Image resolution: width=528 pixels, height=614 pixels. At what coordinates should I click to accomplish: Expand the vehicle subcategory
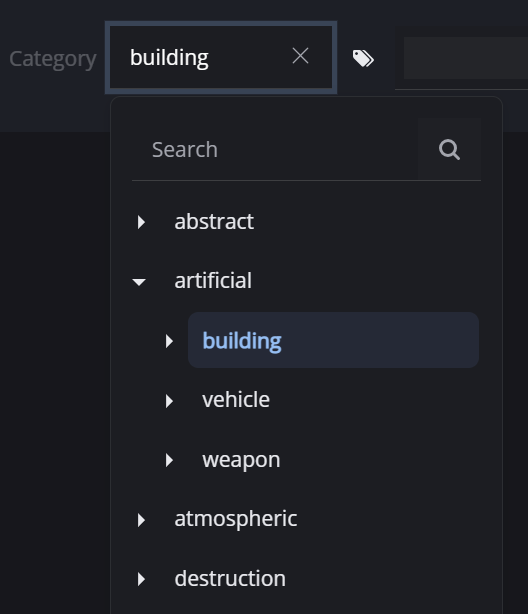click(x=169, y=401)
